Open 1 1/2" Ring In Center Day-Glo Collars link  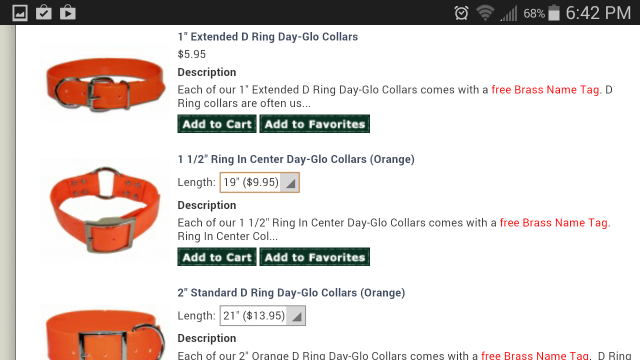click(296, 159)
